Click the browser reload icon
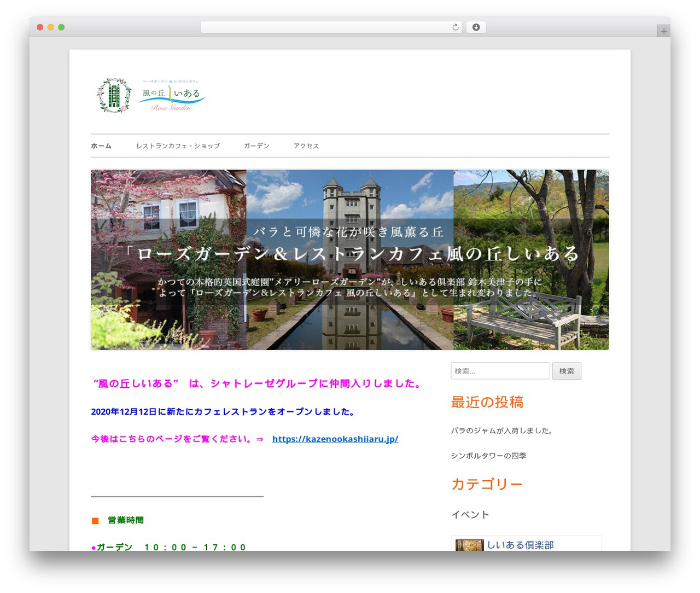The image size is (700, 593). (x=455, y=27)
